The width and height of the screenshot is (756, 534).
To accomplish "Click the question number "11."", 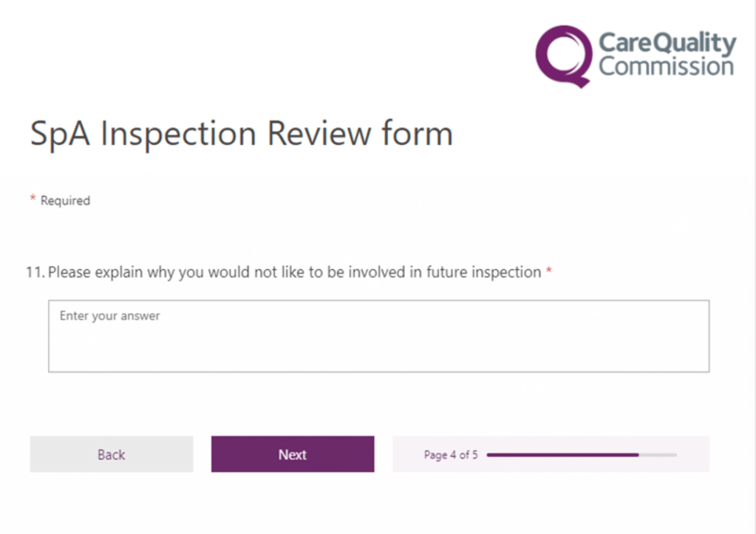I will (35, 272).
